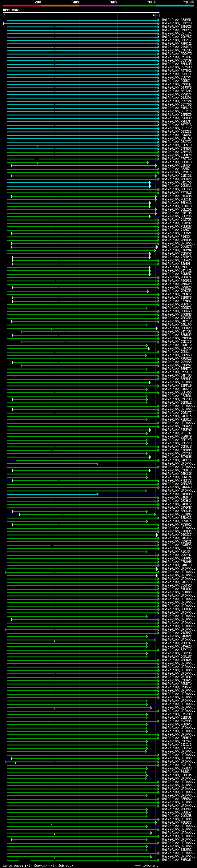Click the cyan alignment bar for UniRef100_C1N654
Screen dimensions: 197x868
pyautogui.click(x=84, y=166)
